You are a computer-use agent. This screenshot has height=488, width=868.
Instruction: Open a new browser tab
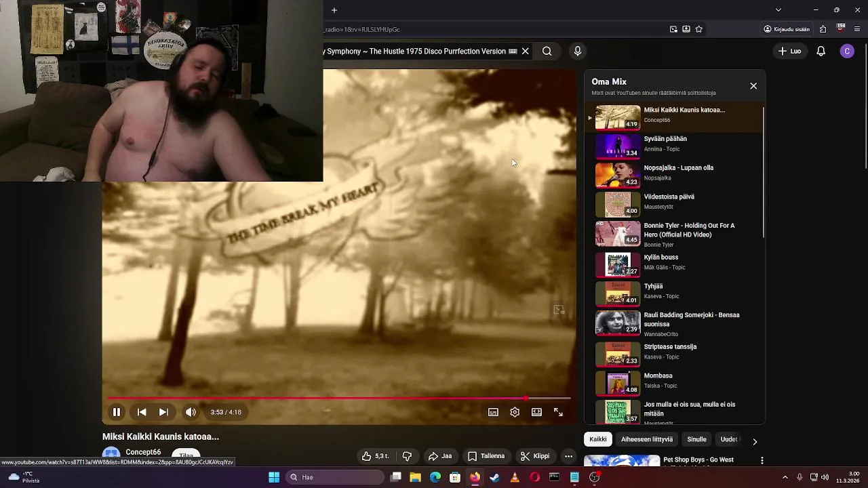334,10
